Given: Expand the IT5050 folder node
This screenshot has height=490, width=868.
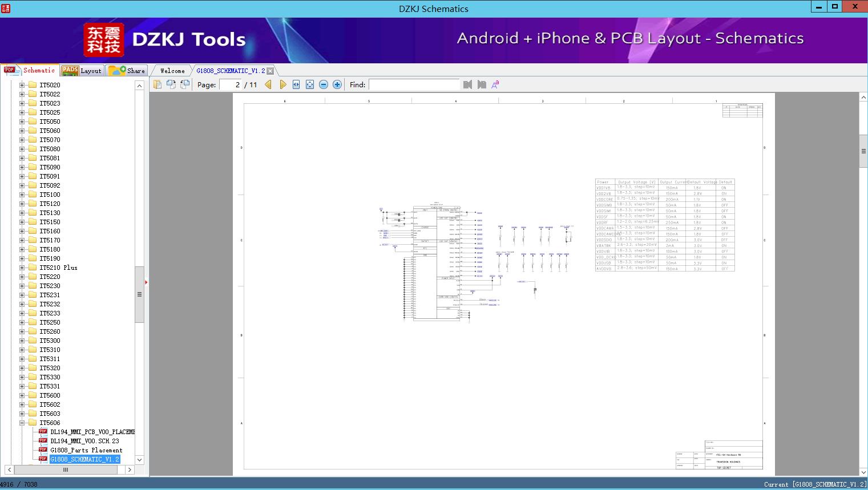Looking at the screenshot, I should point(22,122).
